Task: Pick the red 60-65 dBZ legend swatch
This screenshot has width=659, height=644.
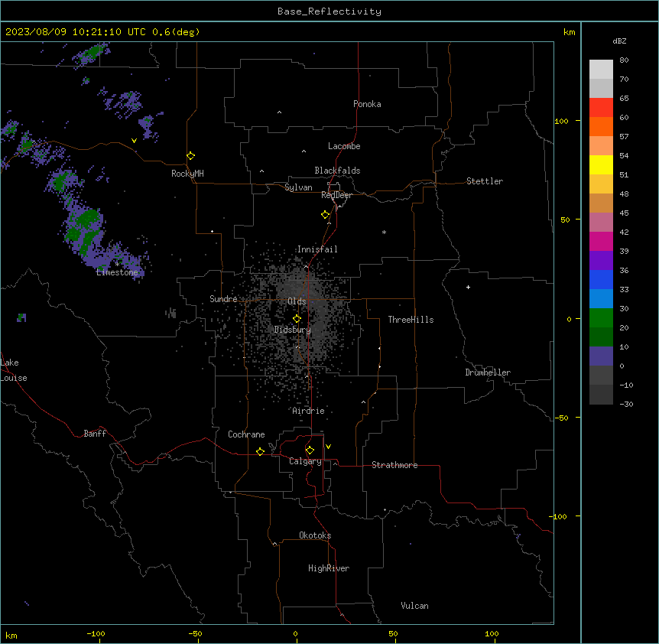Action: tap(601, 108)
